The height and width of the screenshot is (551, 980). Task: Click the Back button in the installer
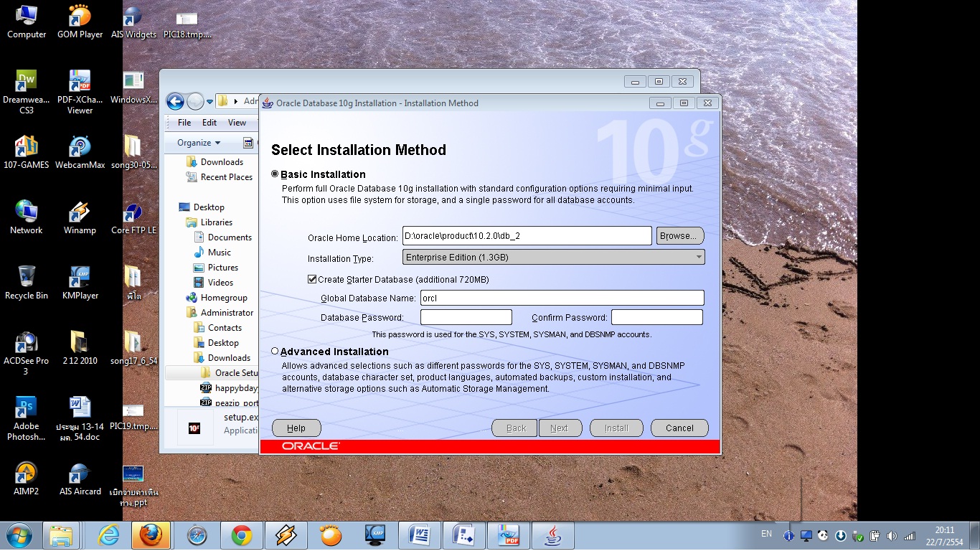coord(516,428)
